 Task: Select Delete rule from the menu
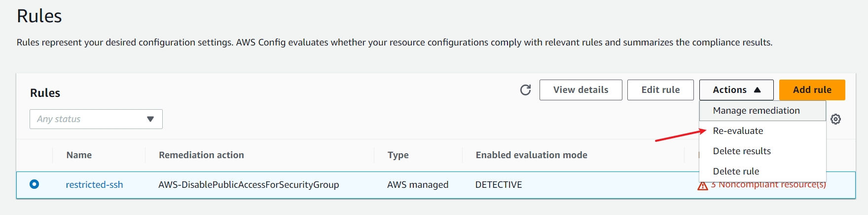tap(736, 172)
